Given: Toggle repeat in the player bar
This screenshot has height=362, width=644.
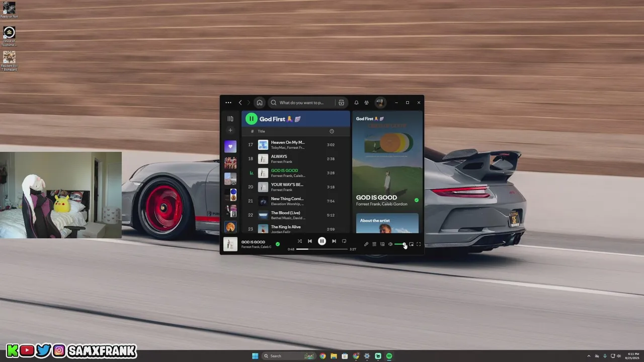Looking at the screenshot, I should coord(344,241).
